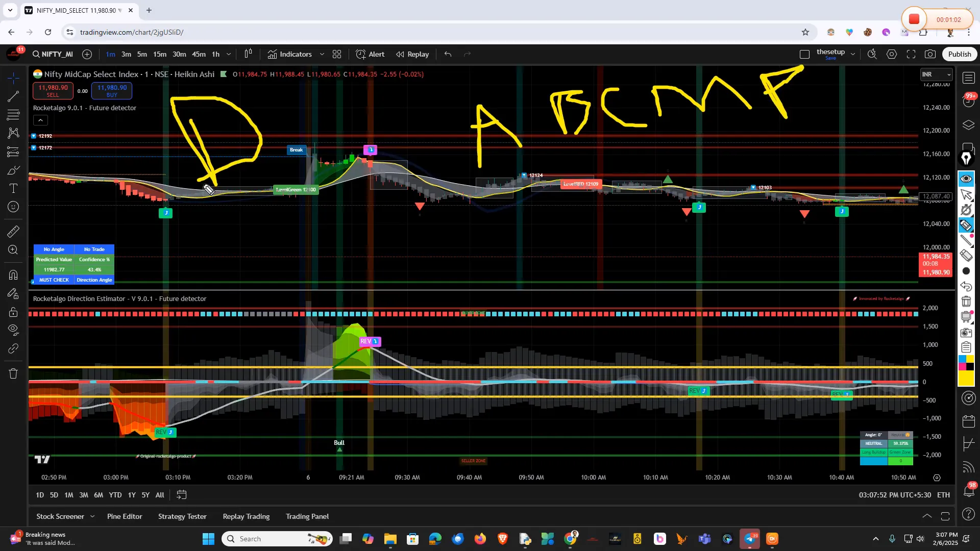Open the INR currency dropdown
980x551 pixels.
coord(936,74)
